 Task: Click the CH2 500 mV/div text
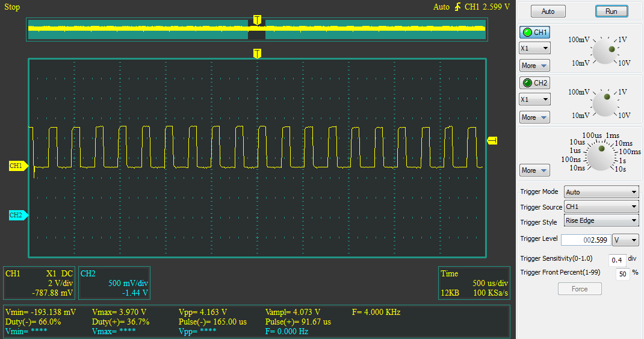pyautogui.click(x=128, y=283)
